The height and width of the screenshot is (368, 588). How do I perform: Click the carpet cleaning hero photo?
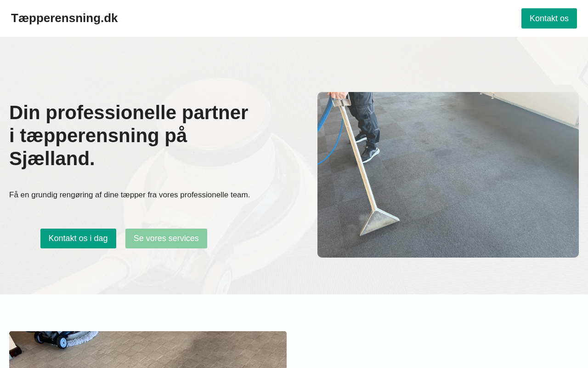click(x=448, y=175)
